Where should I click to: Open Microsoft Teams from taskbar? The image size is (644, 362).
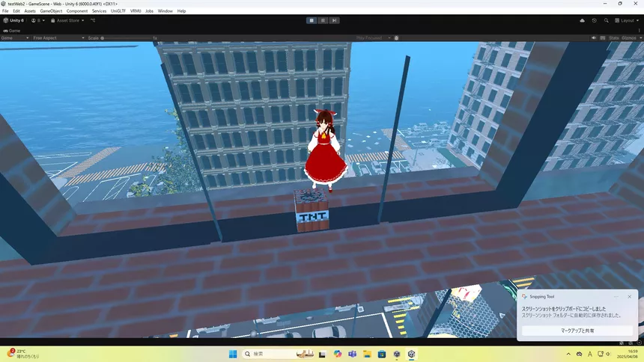coord(353,354)
